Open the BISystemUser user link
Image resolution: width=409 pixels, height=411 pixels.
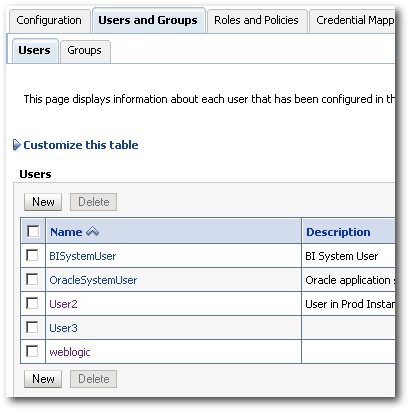(x=83, y=256)
